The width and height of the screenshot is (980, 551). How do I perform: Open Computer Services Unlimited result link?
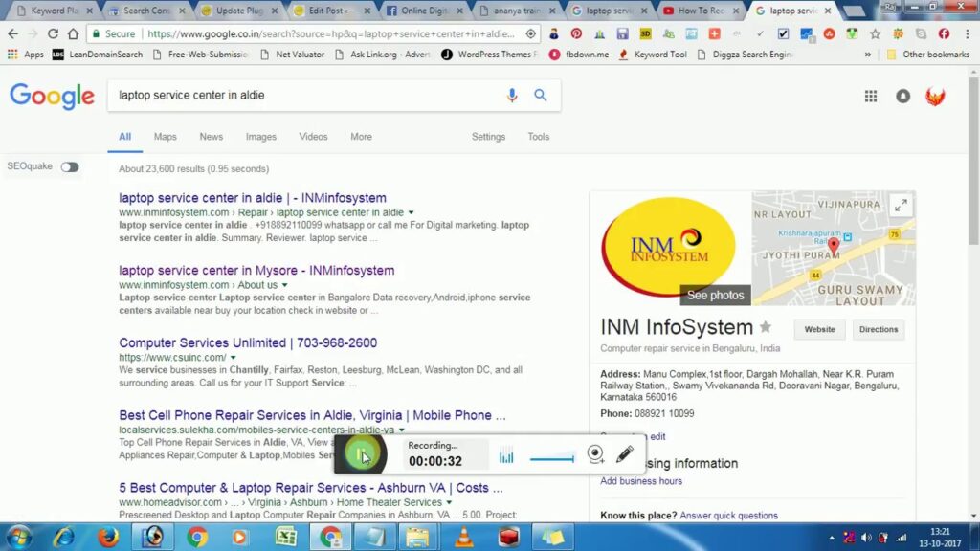[248, 342]
